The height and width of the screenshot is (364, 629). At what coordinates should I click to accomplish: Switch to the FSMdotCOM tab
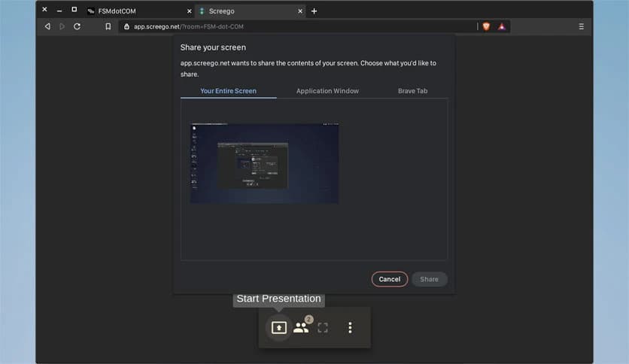[139, 11]
